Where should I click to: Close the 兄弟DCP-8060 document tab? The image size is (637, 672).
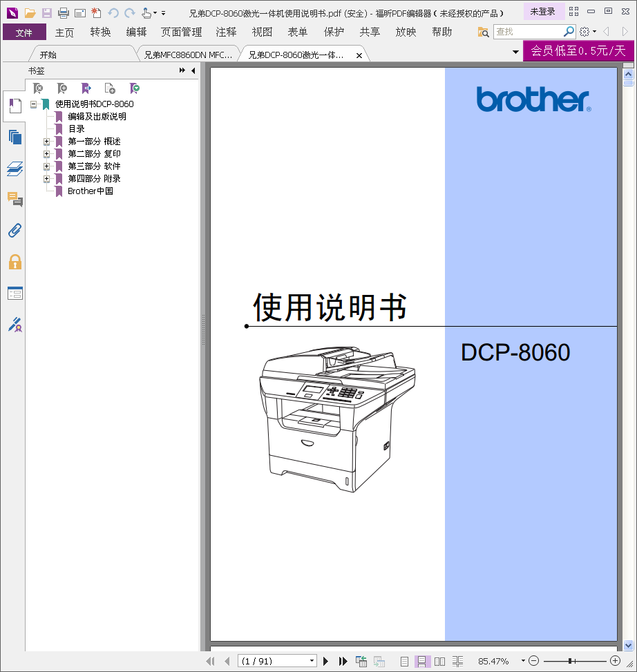(359, 55)
